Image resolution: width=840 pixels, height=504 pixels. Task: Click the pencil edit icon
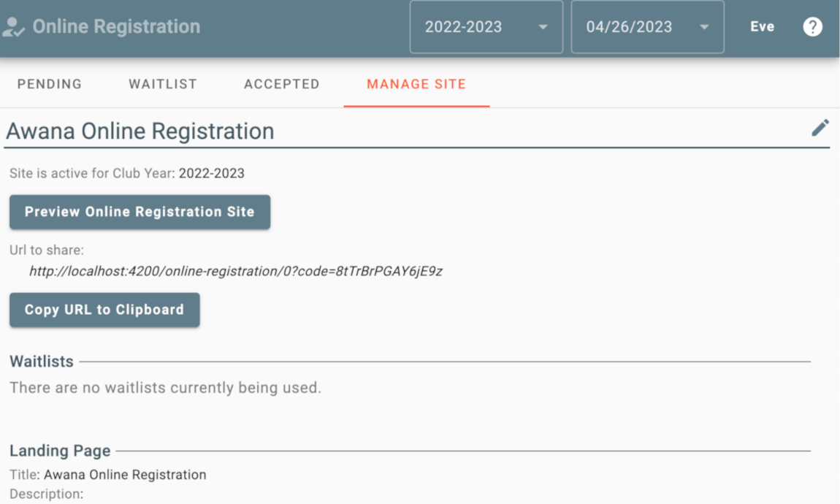(x=820, y=128)
